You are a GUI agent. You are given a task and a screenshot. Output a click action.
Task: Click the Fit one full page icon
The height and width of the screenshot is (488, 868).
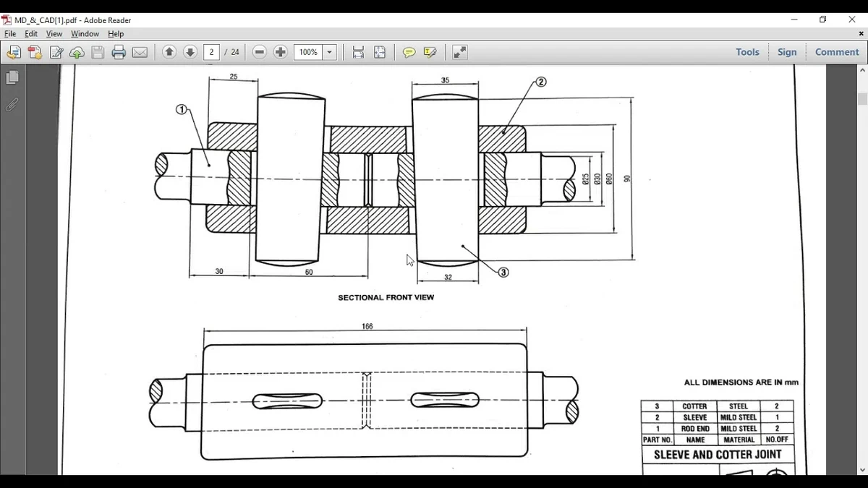(x=380, y=52)
